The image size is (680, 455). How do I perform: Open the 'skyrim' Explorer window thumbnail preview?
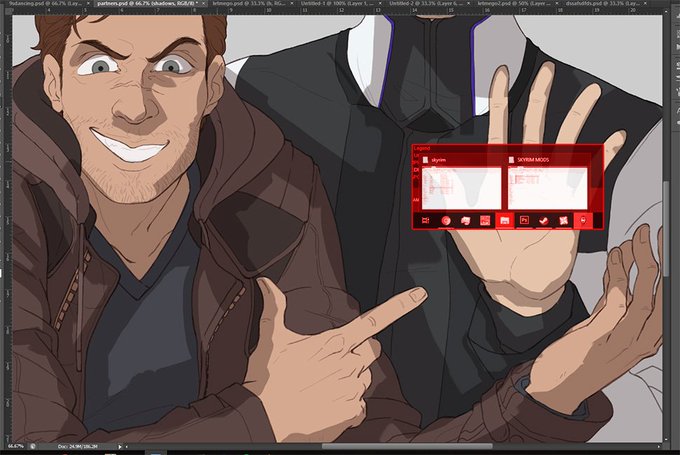[461, 189]
